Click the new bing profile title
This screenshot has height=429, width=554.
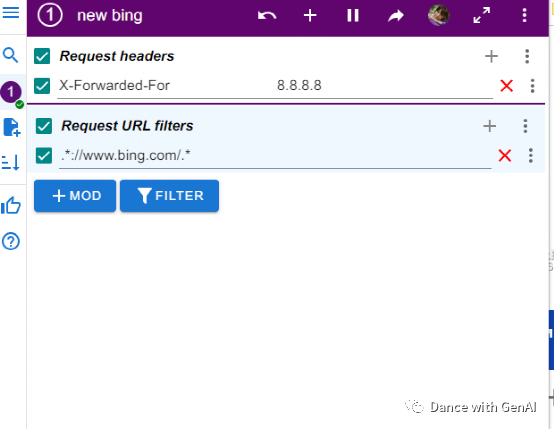point(110,16)
